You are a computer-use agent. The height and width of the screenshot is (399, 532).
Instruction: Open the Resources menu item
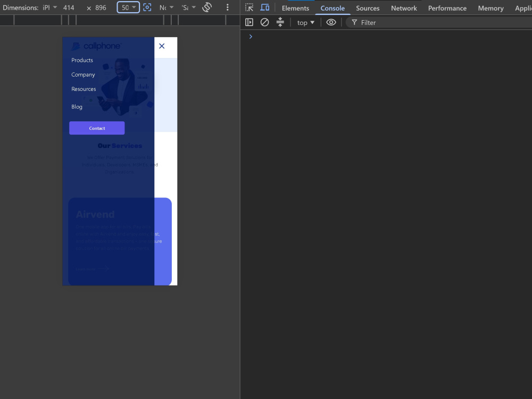click(84, 89)
